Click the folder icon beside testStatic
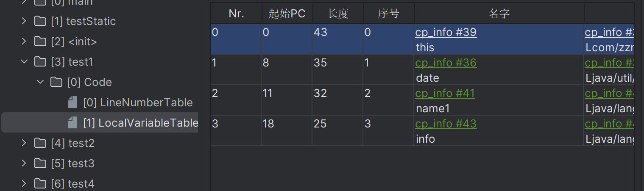 (x=40, y=21)
